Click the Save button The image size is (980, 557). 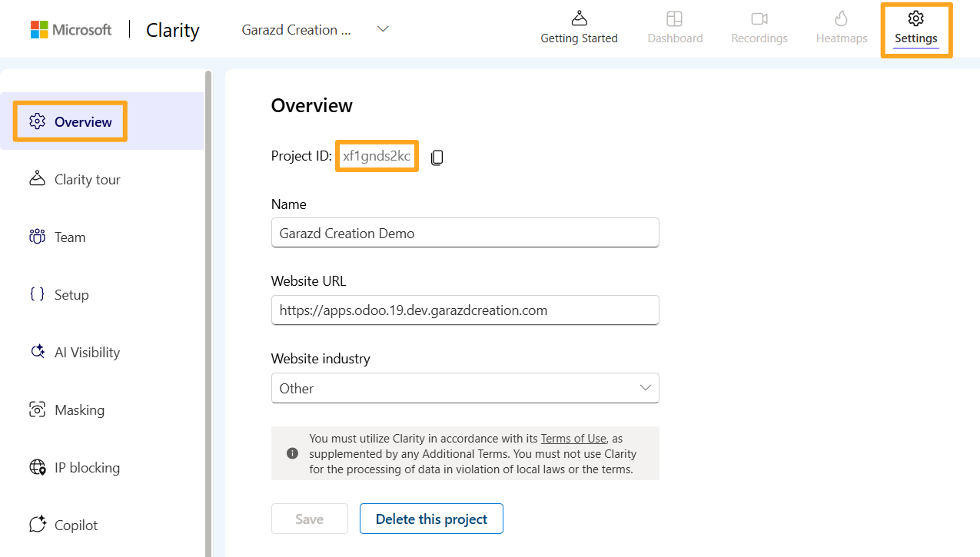309,519
